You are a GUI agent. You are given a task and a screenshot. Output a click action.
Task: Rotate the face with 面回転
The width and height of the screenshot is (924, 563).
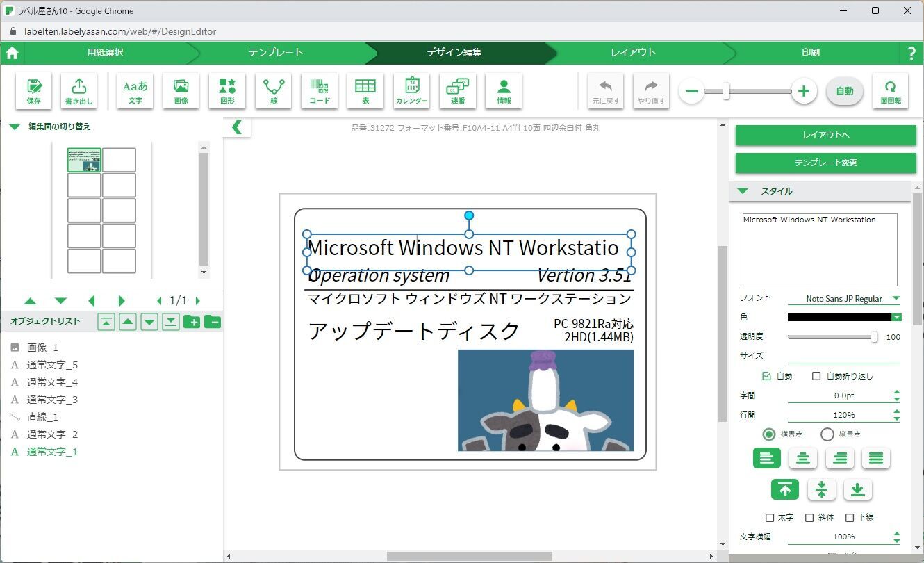pos(891,91)
